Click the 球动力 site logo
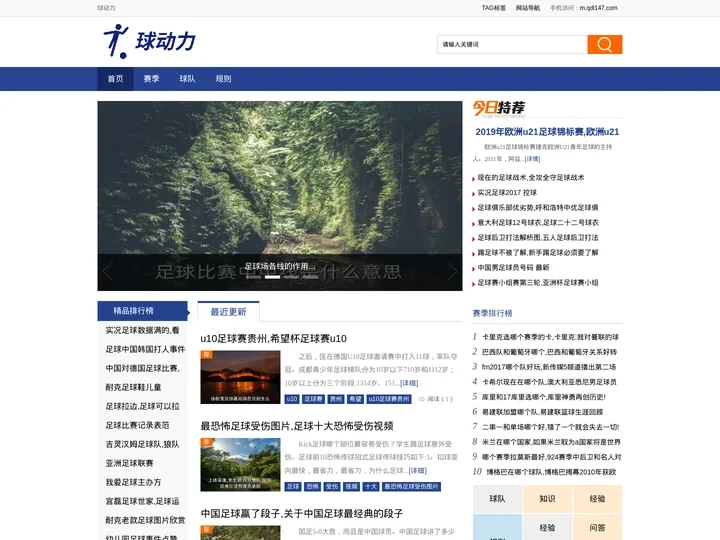Screen dimensions: 720x540 point(150,41)
